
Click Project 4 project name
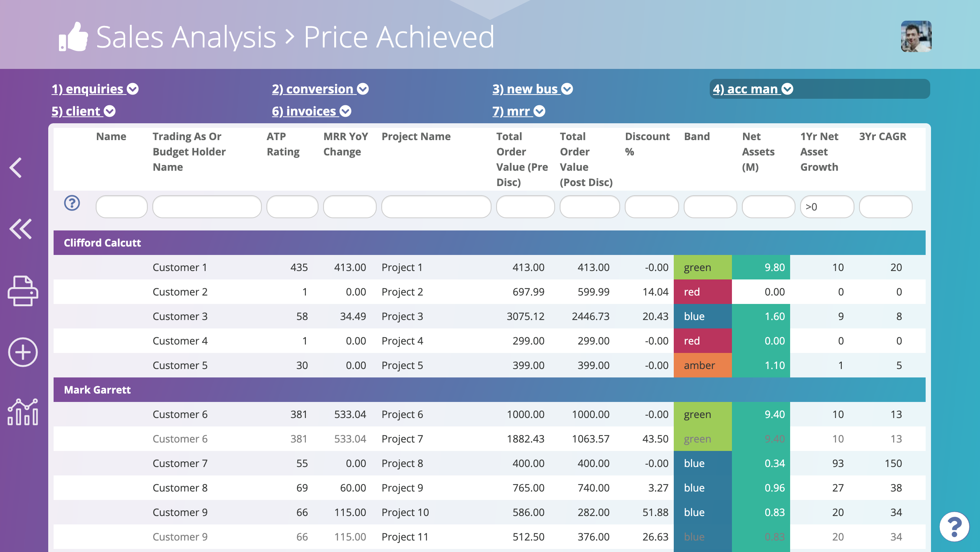[402, 341]
